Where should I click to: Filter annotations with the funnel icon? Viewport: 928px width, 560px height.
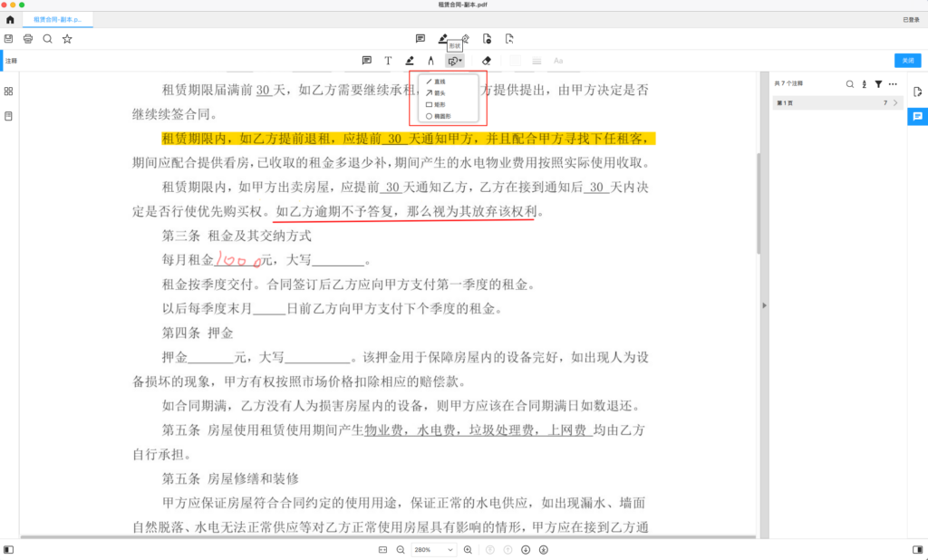click(878, 83)
